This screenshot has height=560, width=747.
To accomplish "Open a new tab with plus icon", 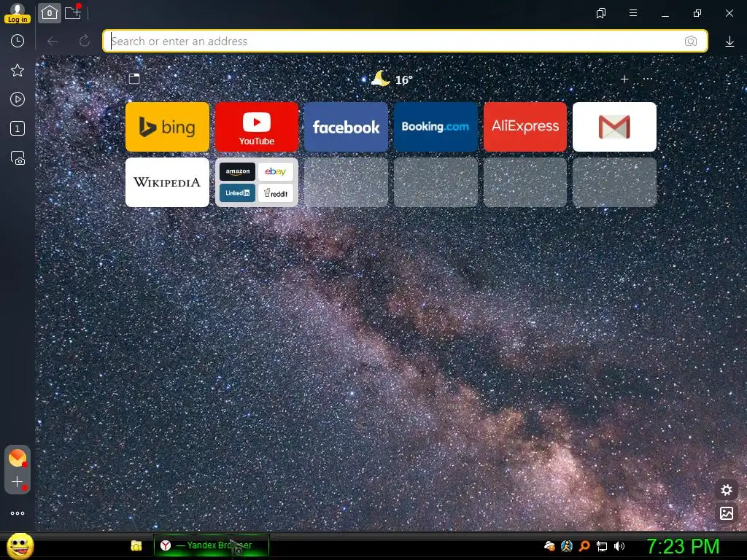I will 73,13.
